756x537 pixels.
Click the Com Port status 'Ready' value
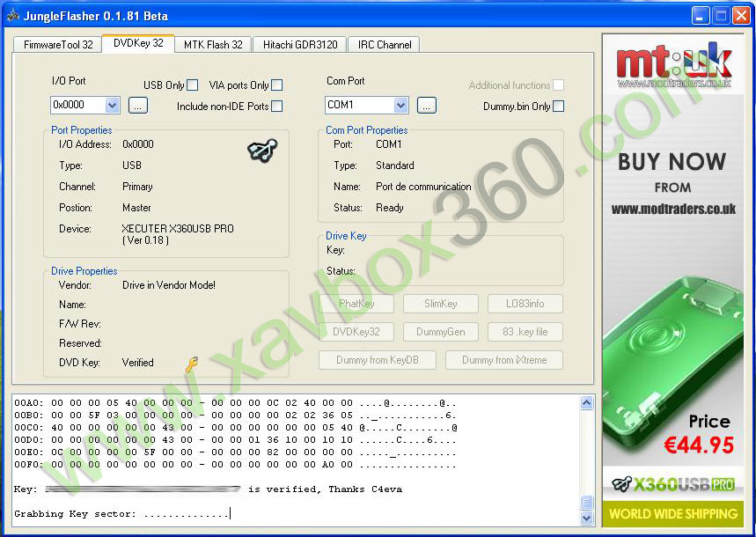point(390,208)
